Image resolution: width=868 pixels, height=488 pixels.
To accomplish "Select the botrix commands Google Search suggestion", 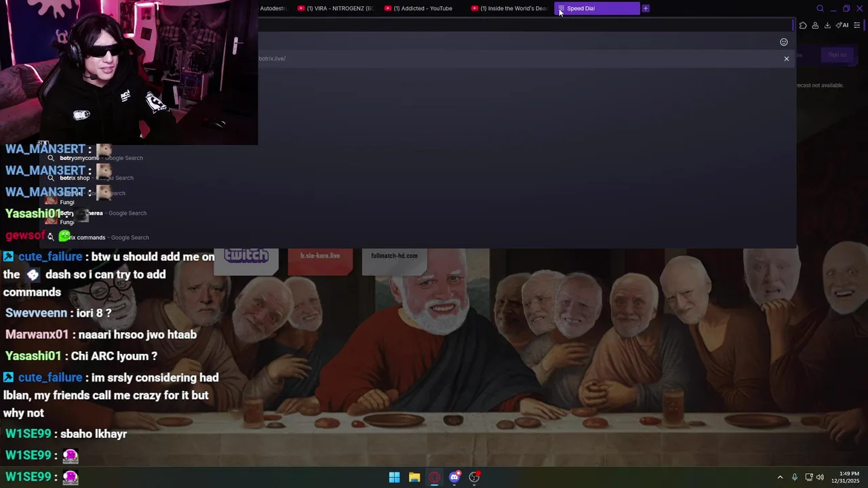I will (98, 237).
